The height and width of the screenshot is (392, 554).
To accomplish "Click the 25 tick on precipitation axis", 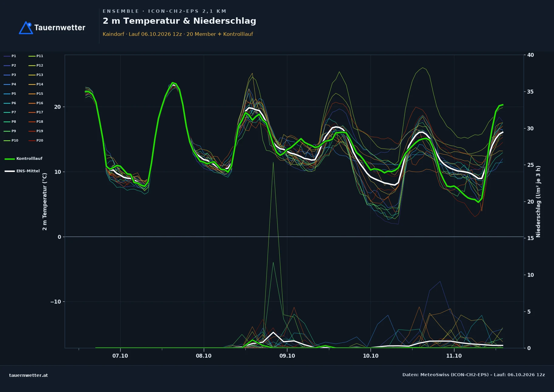I will coord(531,165).
